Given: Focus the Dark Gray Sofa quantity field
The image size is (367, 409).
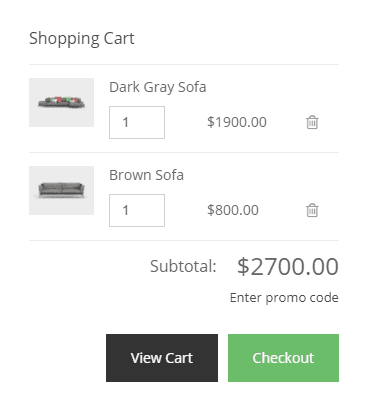Looking at the screenshot, I should coord(137,122).
